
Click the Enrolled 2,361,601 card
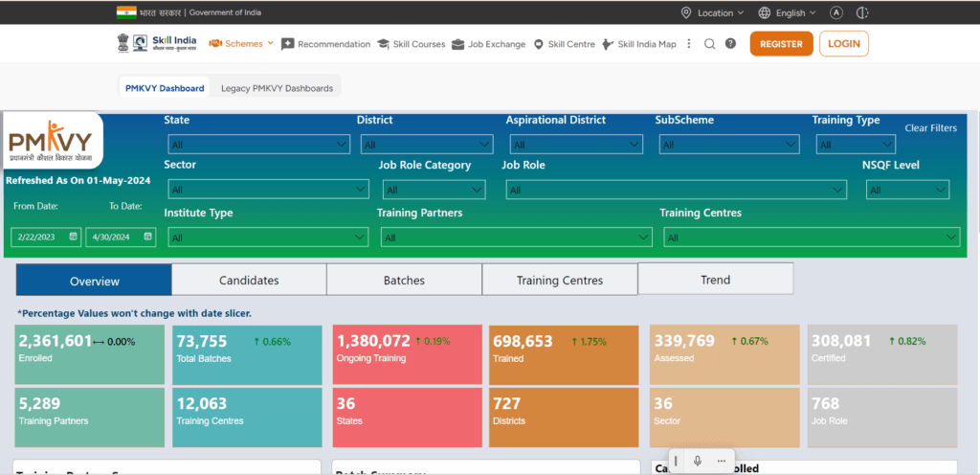90,354
